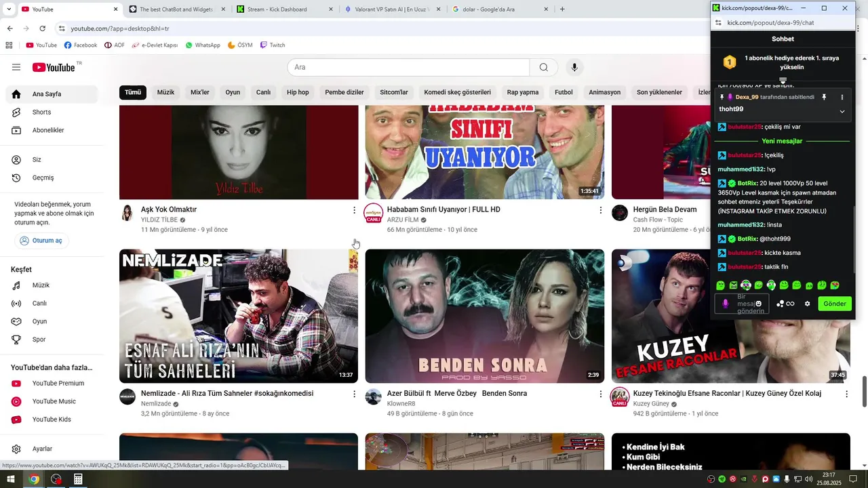This screenshot has height=488, width=868.
Task: Open more options for Aşk Yok Olmaktır
Action: (354, 210)
